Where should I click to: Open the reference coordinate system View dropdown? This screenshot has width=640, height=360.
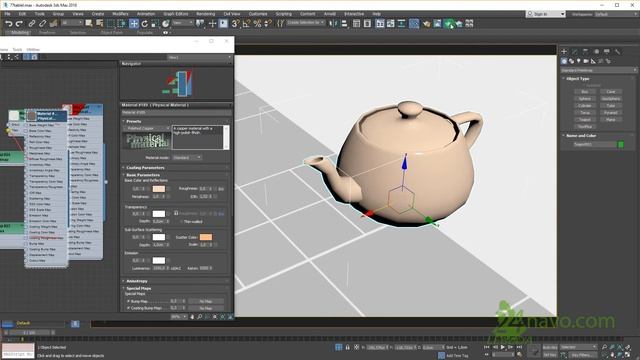click(x=183, y=23)
